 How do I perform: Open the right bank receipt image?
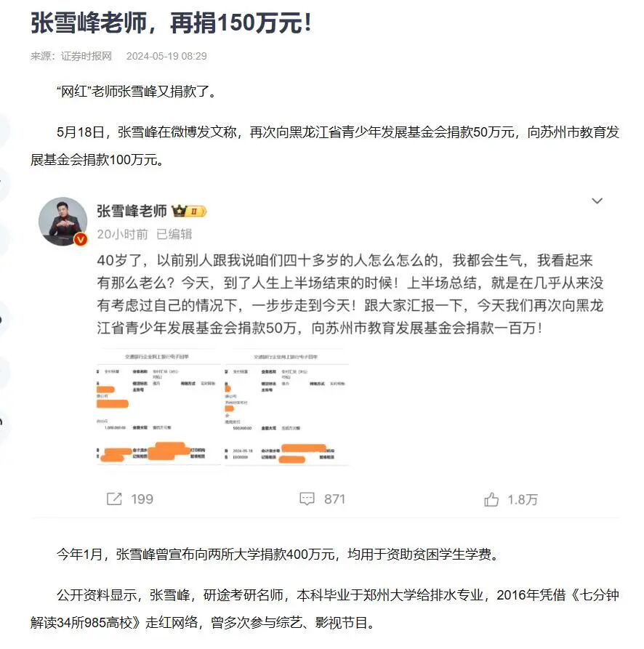coord(287,407)
